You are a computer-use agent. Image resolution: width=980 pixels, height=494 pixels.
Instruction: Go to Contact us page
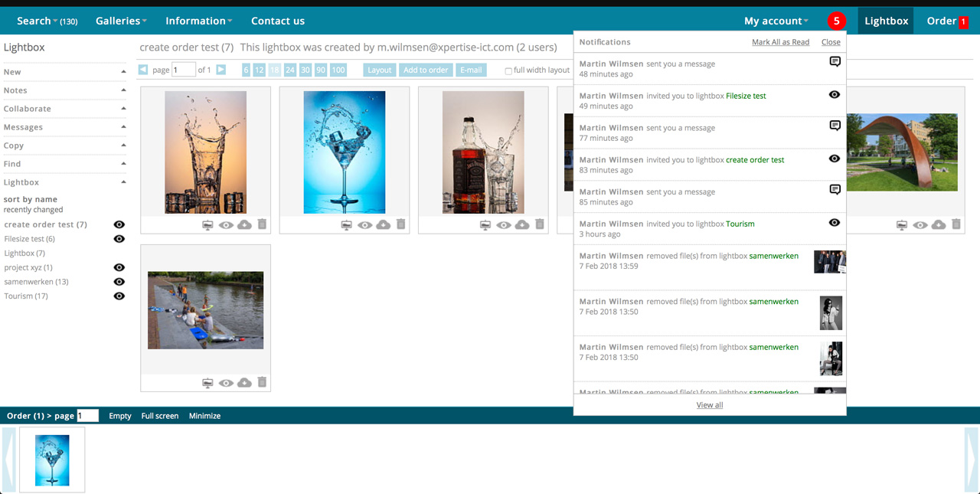click(278, 21)
